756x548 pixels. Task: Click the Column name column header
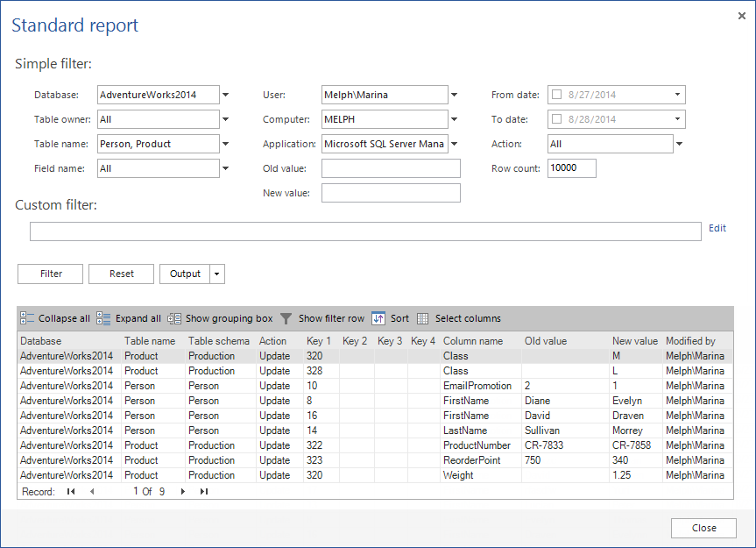[x=481, y=341]
